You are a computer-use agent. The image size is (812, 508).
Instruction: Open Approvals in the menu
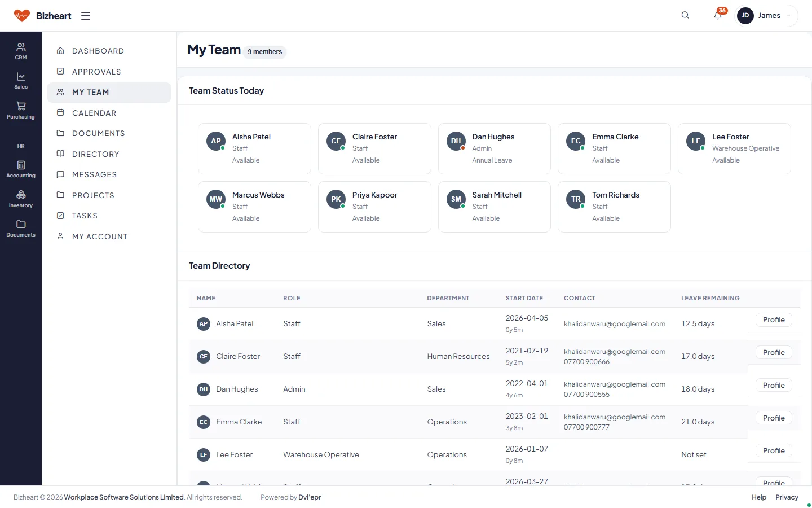pos(109,72)
